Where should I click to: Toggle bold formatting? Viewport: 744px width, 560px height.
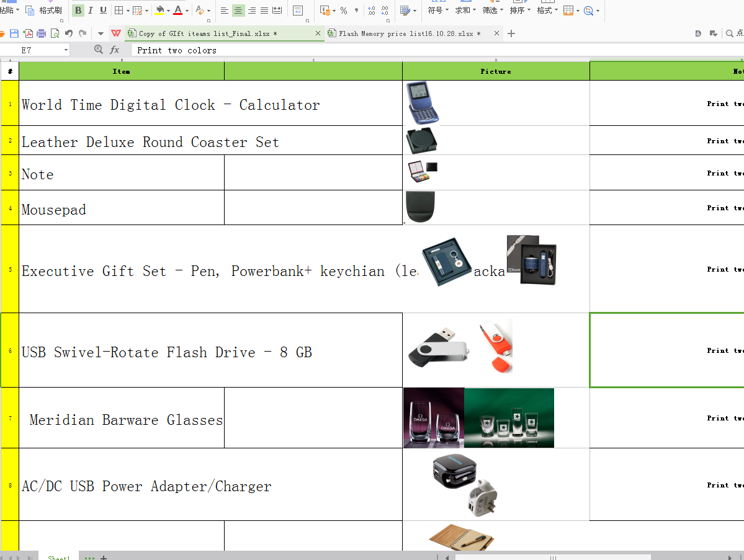[78, 11]
